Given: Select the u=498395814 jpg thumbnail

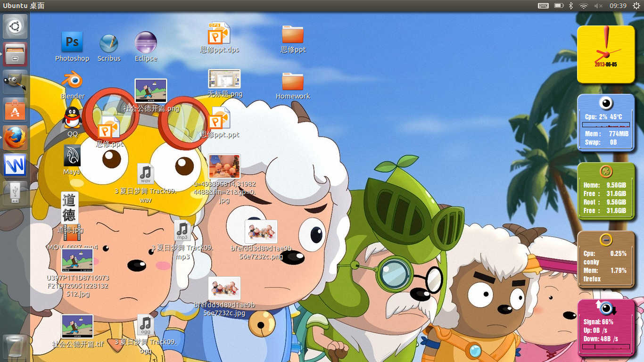Looking at the screenshot, I should (x=224, y=166).
